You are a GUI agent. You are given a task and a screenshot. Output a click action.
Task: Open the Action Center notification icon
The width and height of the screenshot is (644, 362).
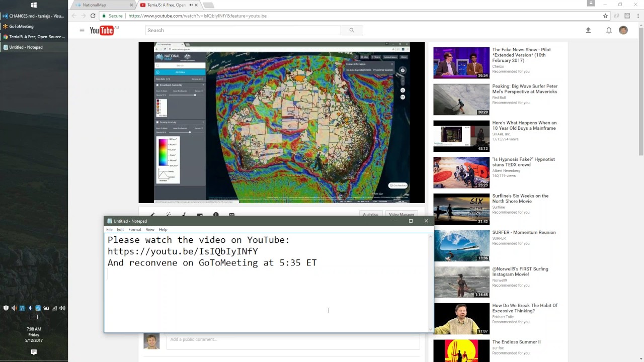[34, 352]
